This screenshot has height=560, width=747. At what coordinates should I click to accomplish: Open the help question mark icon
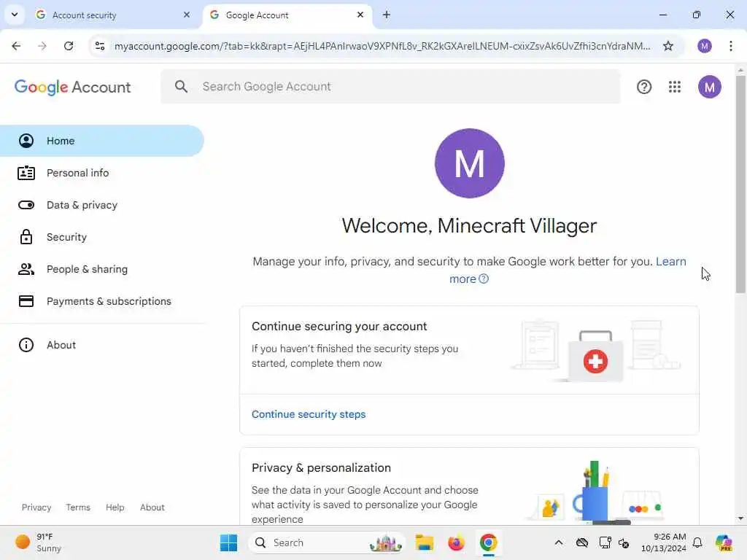[x=643, y=87]
